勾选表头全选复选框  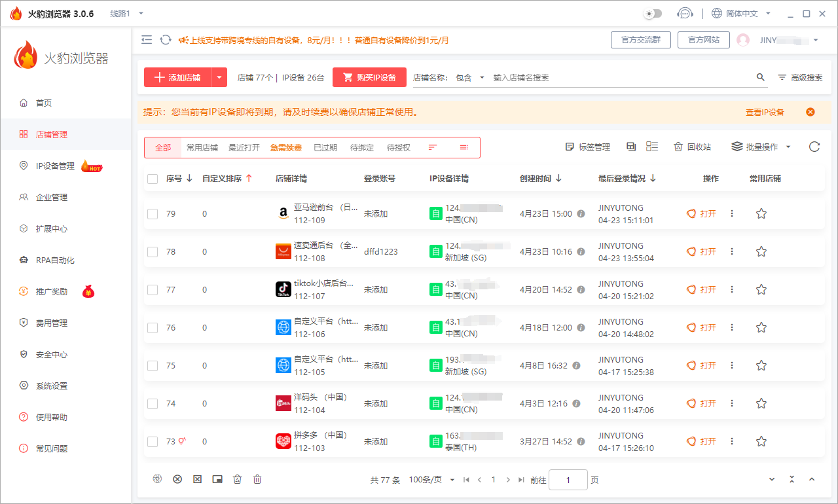[153, 178]
